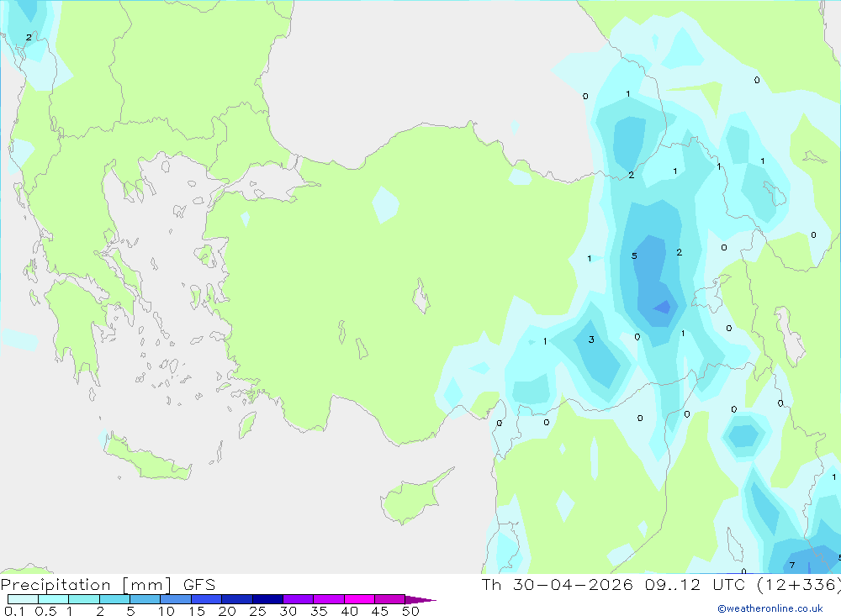This screenshot has width=841, height=616.
Task: Click the 10–15 mm legend color swatch
Action: click(176, 599)
